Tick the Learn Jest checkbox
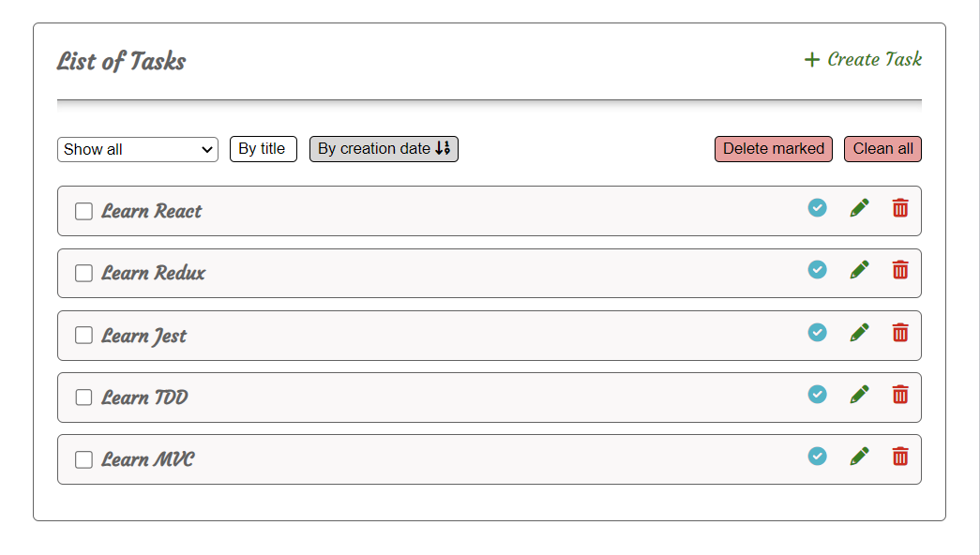Screen dimensions: 980x555 click(83, 336)
